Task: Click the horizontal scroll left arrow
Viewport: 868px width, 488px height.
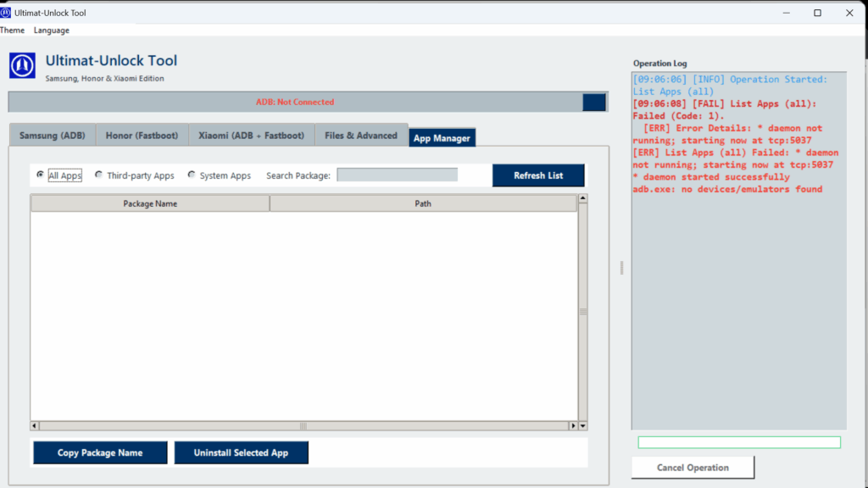Action: (x=35, y=425)
